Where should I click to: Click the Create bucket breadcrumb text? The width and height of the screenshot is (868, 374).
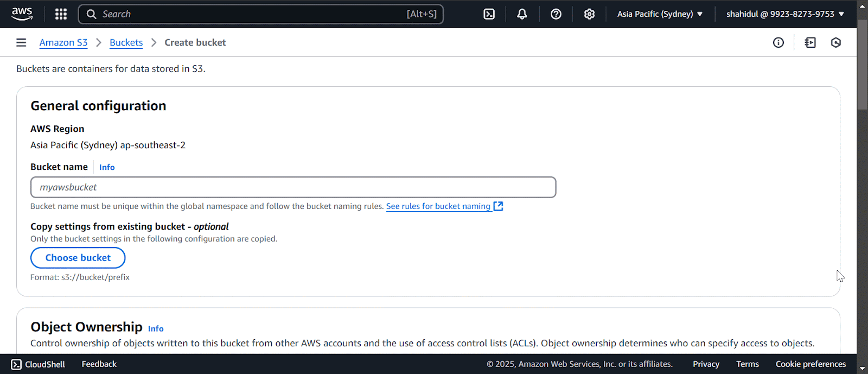(195, 42)
